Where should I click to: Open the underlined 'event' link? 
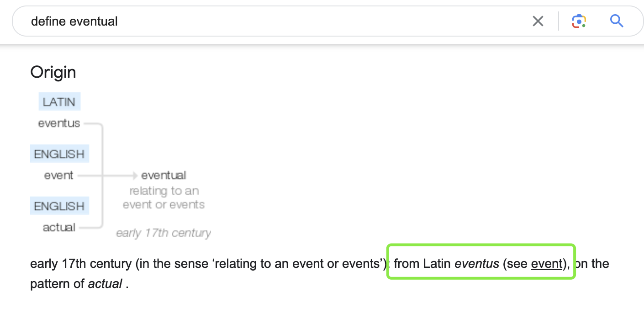546,264
